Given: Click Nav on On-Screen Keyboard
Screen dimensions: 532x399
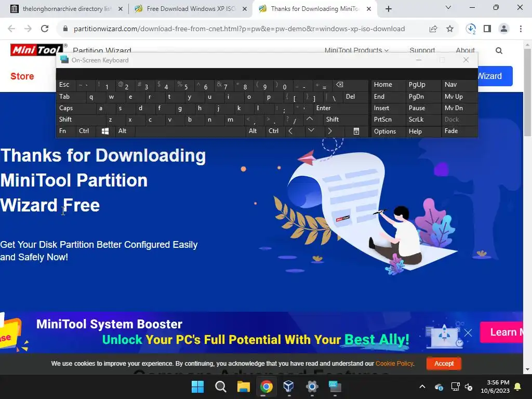Looking at the screenshot, I should [459, 85].
